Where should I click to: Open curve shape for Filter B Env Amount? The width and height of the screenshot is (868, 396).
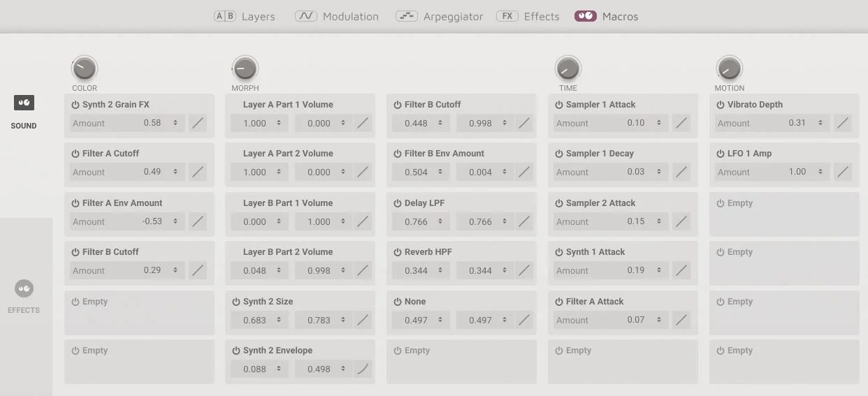(x=524, y=172)
